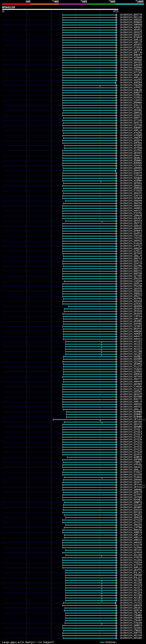Open hit UniRef100_B1NHW8
The image size is (146, 644).
click(x=131, y=412)
